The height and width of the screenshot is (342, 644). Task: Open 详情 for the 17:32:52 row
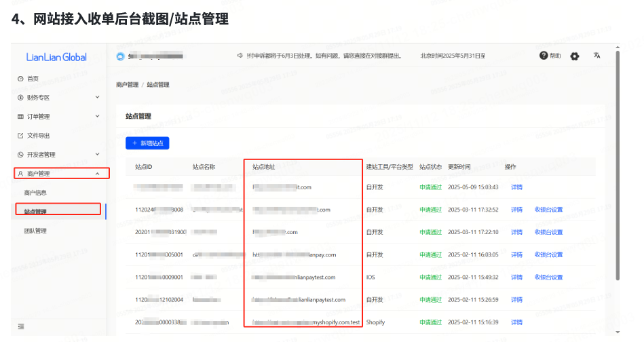click(516, 210)
